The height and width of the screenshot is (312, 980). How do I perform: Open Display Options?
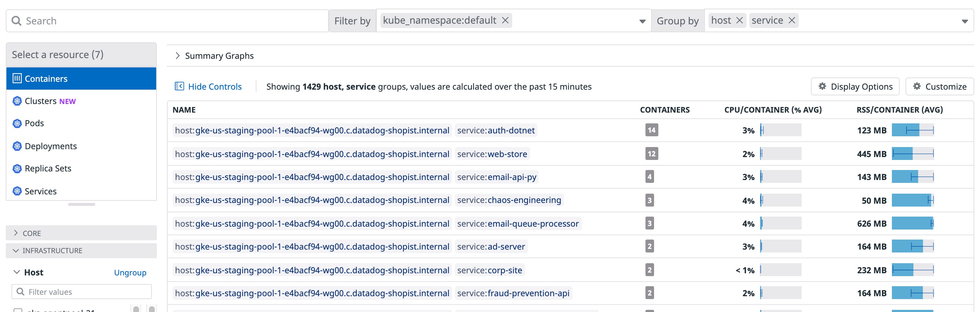pyautogui.click(x=855, y=86)
